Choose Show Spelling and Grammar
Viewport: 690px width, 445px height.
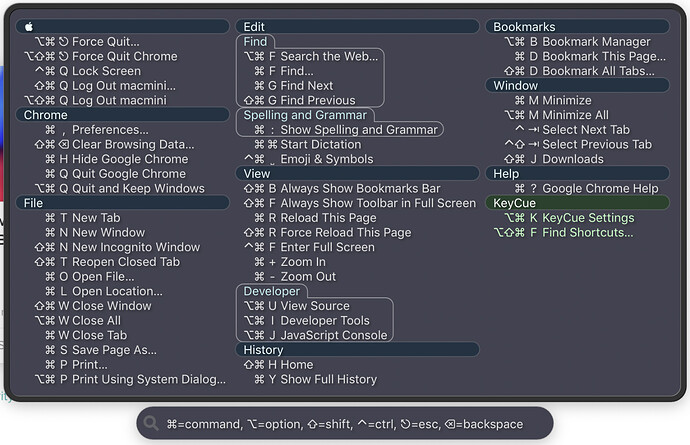pyautogui.click(x=346, y=129)
